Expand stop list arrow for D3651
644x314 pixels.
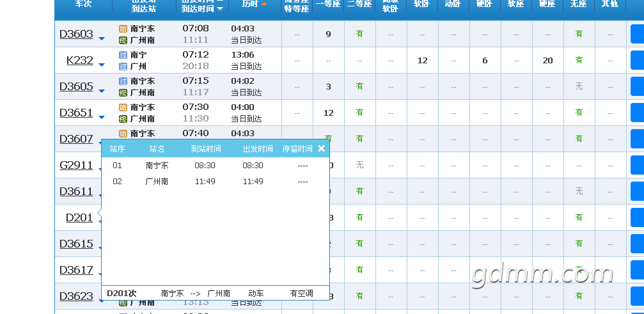coord(102,118)
